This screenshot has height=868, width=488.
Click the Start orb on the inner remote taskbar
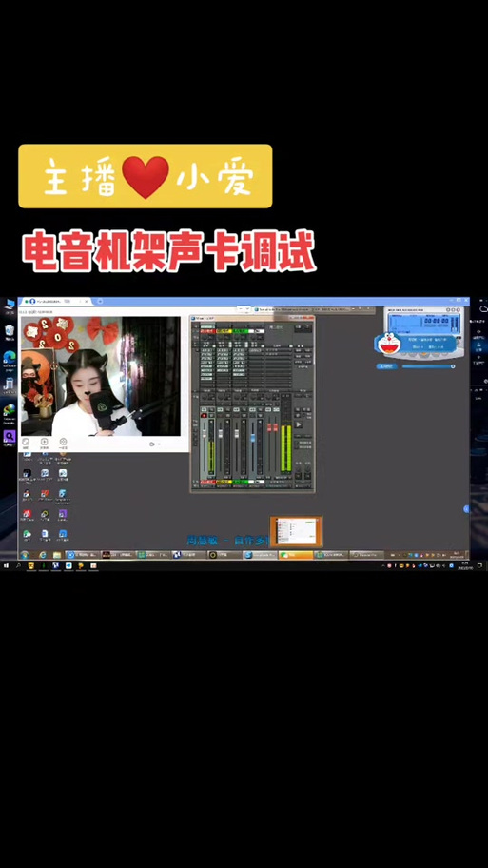[x=25, y=555]
